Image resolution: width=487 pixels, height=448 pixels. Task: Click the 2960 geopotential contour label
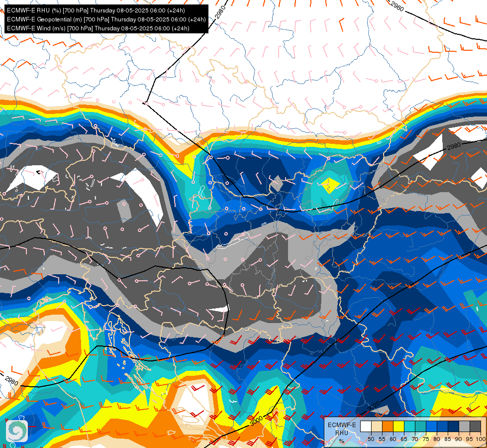[397, 6]
